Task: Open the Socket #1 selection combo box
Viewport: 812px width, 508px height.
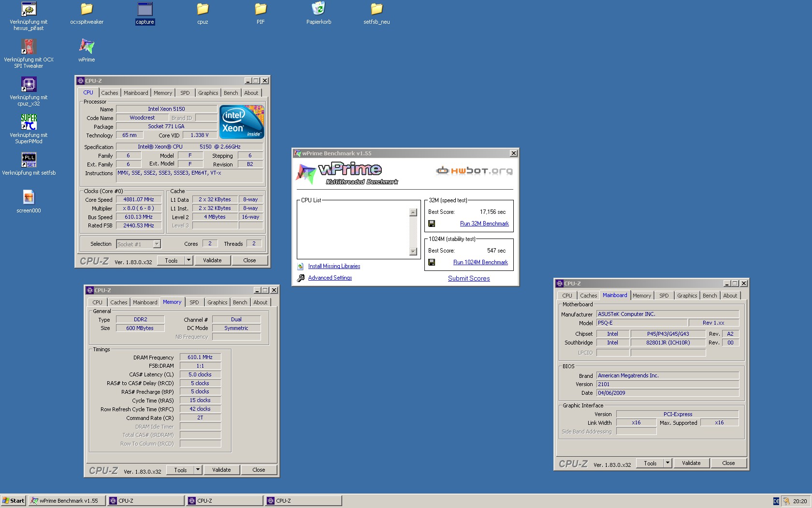Action: click(139, 244)
